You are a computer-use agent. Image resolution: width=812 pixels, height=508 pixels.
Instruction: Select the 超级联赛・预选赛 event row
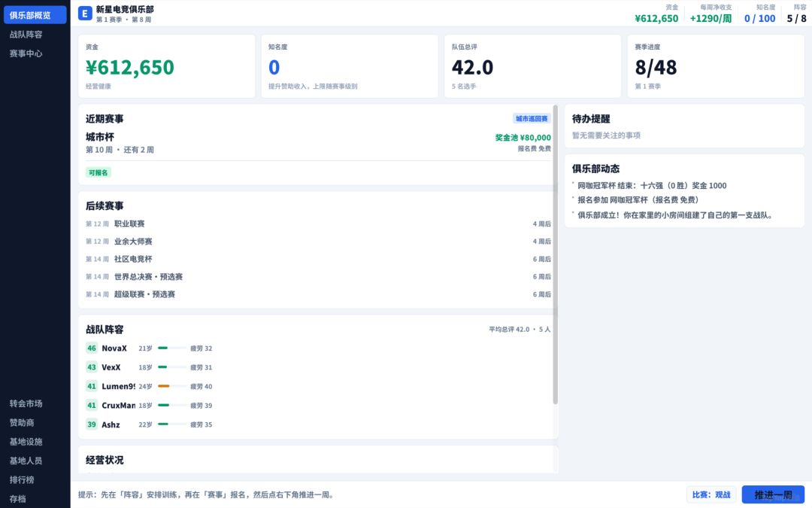[318, 294]
